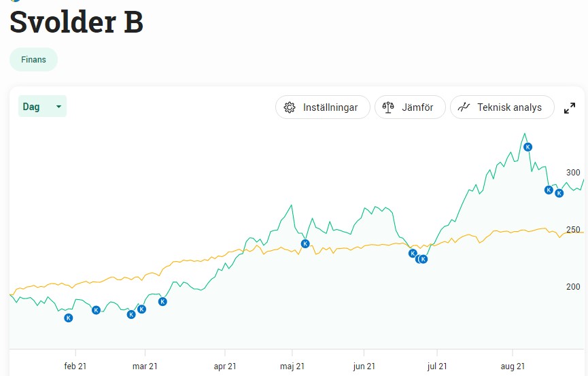Click the 300 y-axis price label
588x376 pixels.
[573, 173]
